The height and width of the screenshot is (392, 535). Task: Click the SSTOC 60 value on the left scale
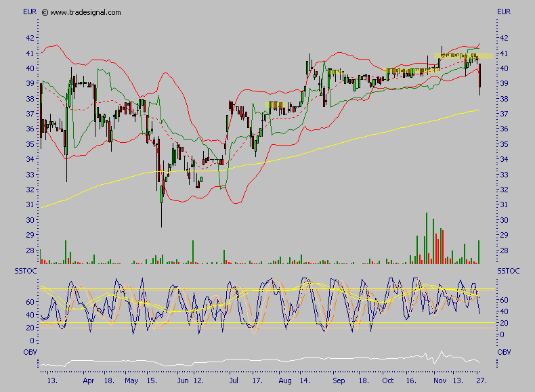(30, 302)
